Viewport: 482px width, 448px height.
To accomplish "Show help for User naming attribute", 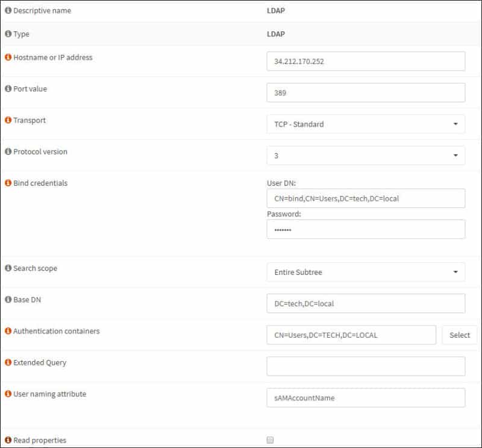I will [8, 394].
